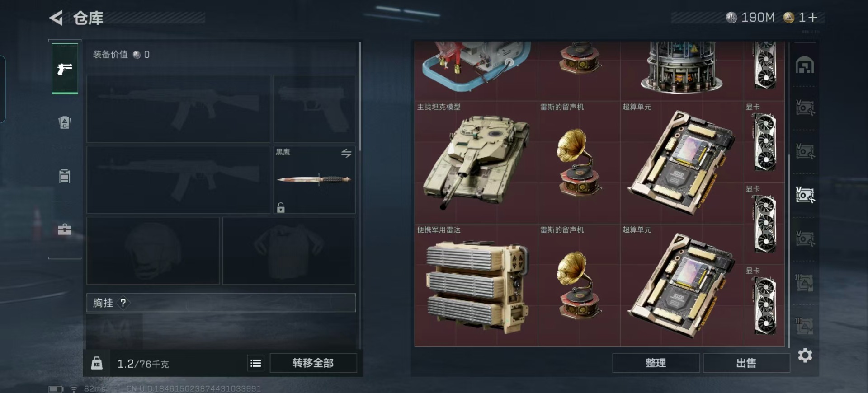Screen dimensions: 868x393
Task: Click the 出售 sell button
Action: click(x=746, y=363)
